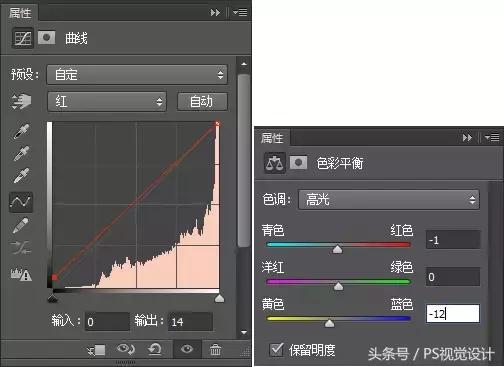Click the Color Balance scales icon
The image size is (504, 367).
pos(275,163)
